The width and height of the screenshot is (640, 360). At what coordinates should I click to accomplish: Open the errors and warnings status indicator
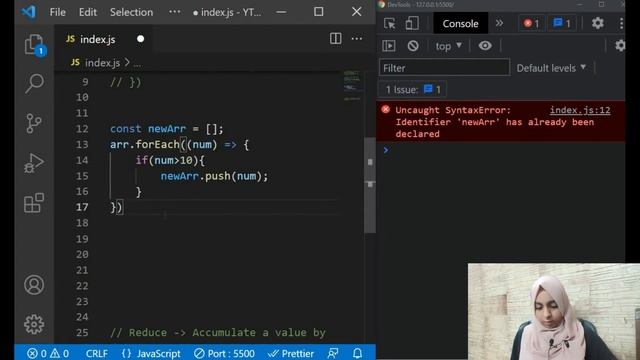48,353
